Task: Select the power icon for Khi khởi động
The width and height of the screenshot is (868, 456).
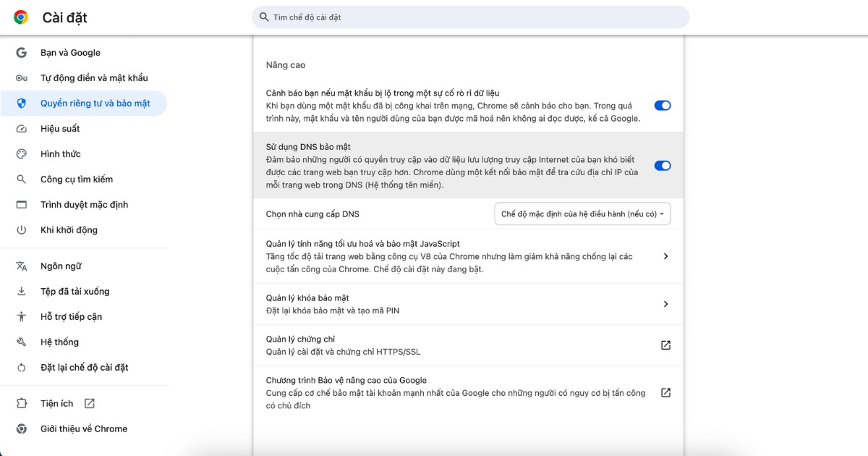Action: click(x=21, y=229)
